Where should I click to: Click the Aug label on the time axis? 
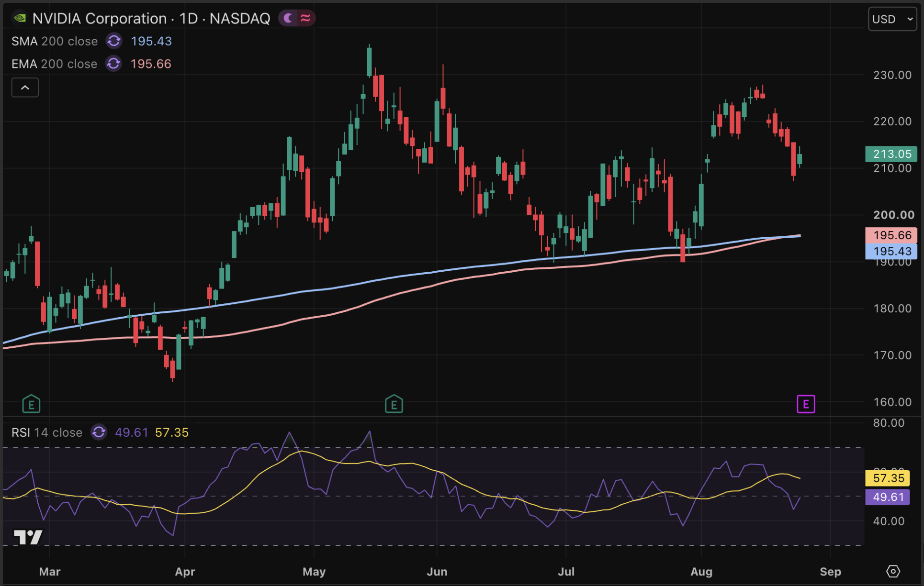coord(701,572)
